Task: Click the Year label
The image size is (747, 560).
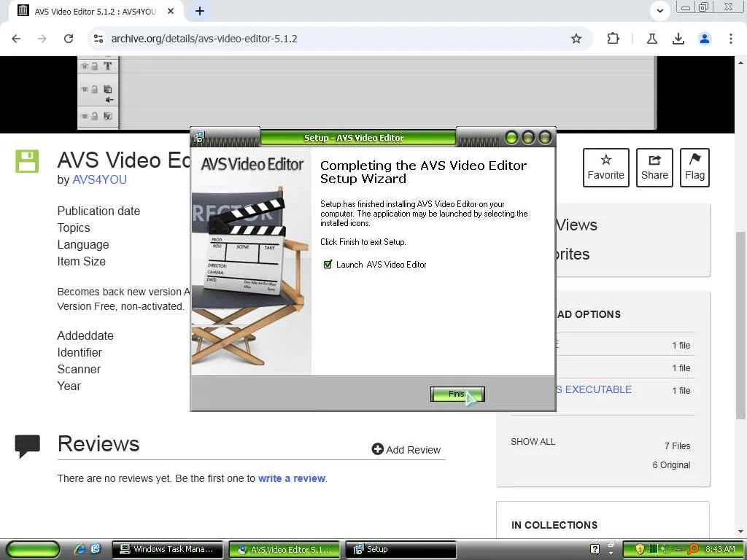Action: [69, 386]
